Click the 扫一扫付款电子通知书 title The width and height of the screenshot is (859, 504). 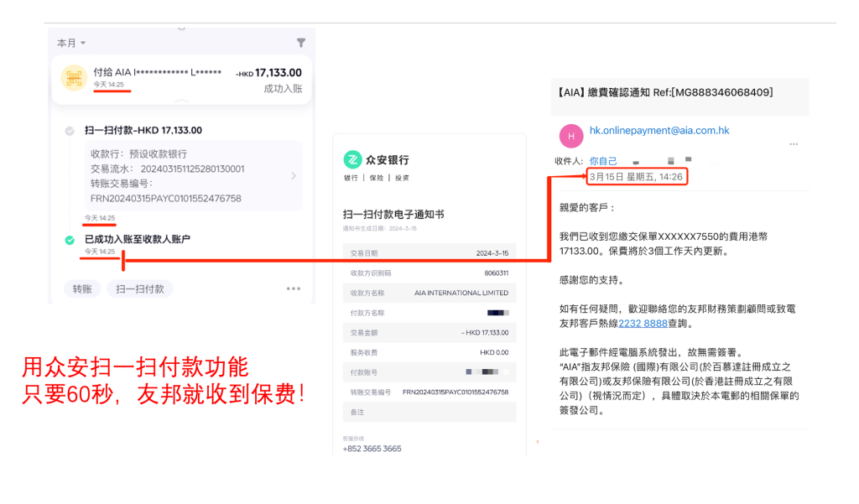393,214
